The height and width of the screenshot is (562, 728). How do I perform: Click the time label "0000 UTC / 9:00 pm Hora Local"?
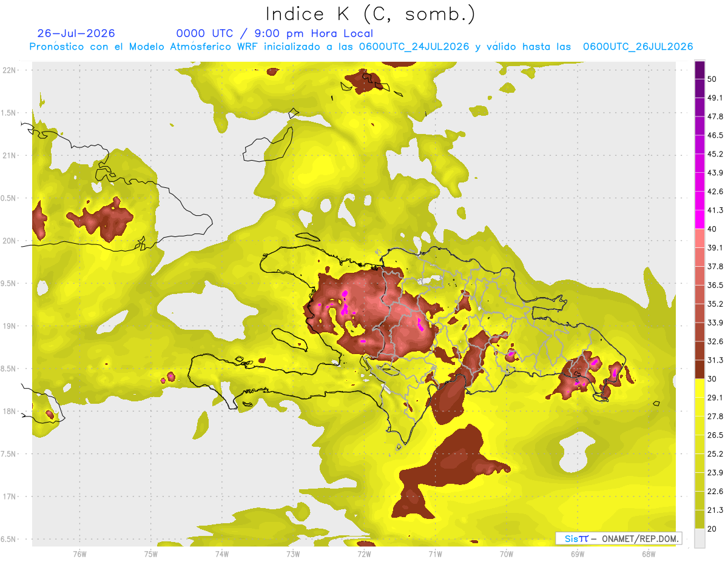[x=274, y=33]
